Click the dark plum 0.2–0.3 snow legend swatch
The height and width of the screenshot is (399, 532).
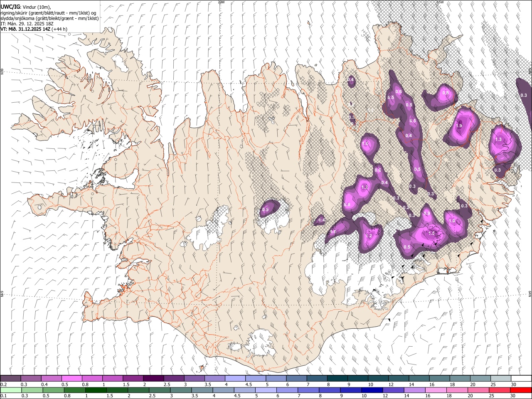(x=10, y=378)
